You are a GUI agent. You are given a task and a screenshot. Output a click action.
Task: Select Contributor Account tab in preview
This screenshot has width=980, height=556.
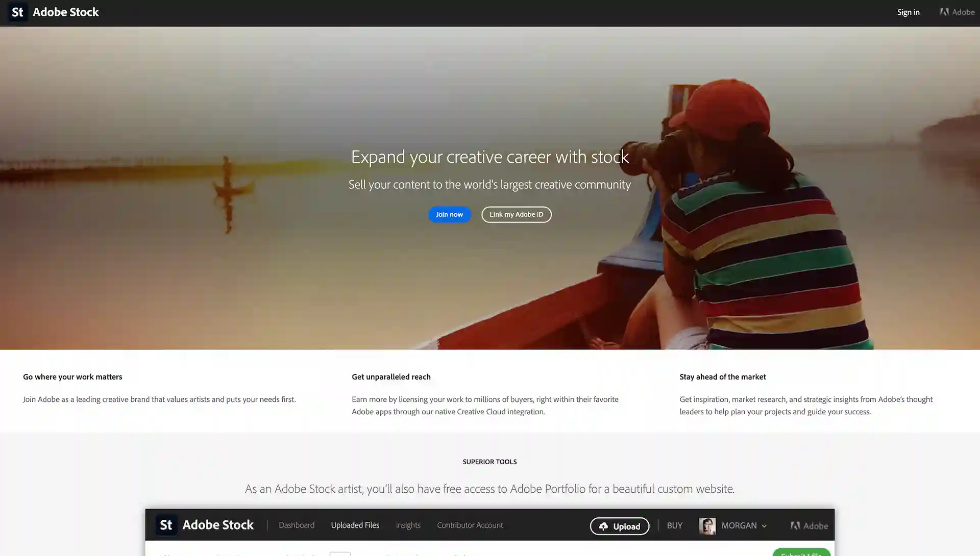(470, 525)
